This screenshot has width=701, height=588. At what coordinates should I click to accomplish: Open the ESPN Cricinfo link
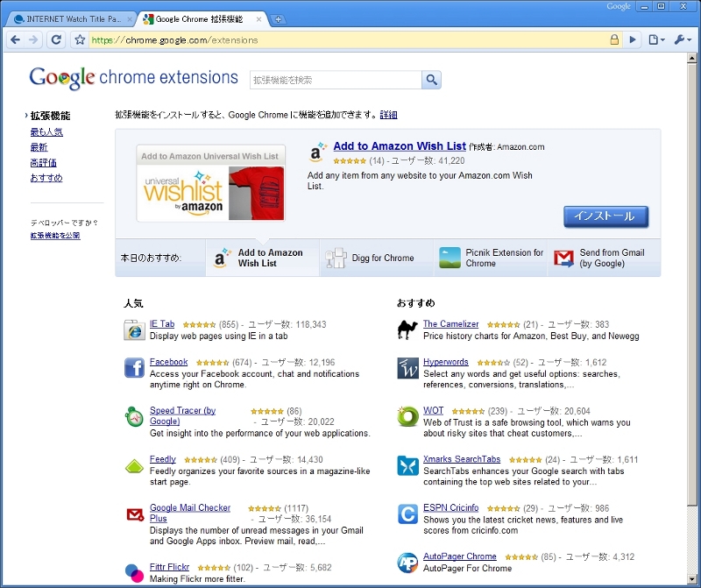pyautogui.click(x=450, y=508)
